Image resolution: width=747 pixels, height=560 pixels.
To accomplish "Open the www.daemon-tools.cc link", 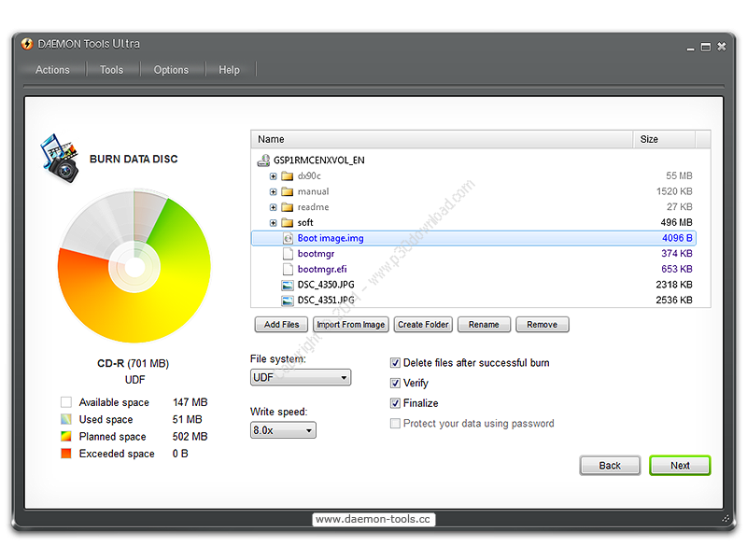I will [373, 519].
